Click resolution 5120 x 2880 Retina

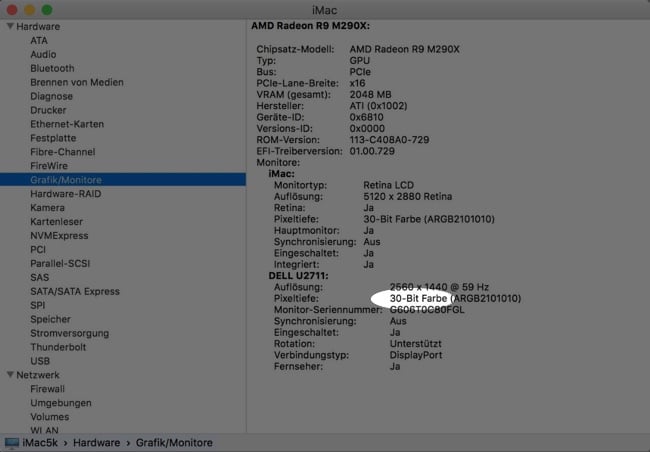click(x=407, y=197)
